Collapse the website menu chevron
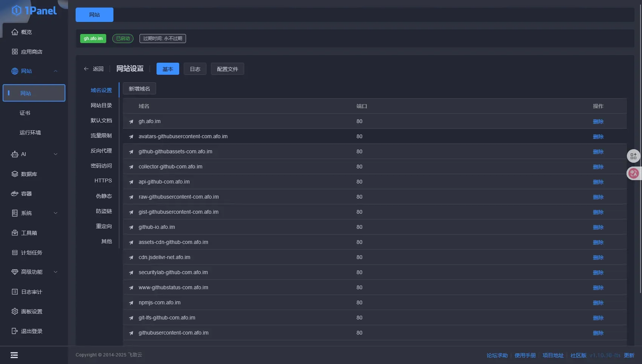642x364 pixels. point(56,71)
